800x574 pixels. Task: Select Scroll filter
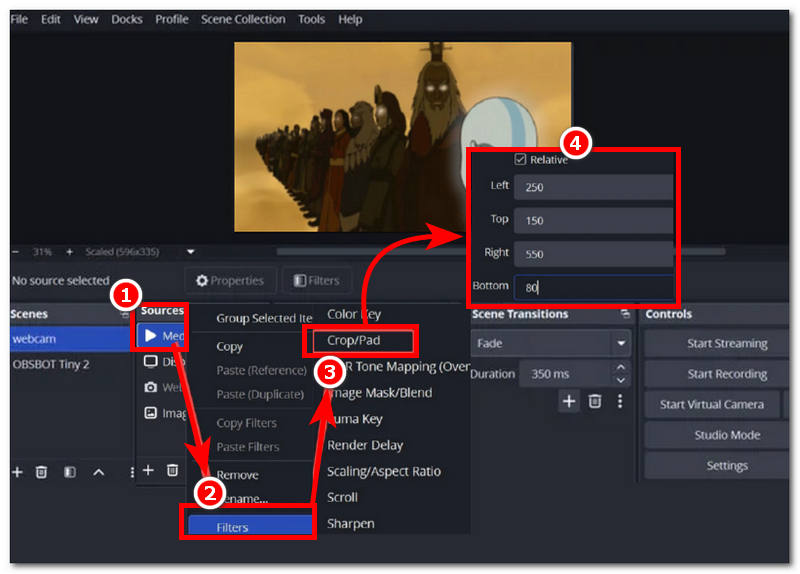(x=342, y=497)
